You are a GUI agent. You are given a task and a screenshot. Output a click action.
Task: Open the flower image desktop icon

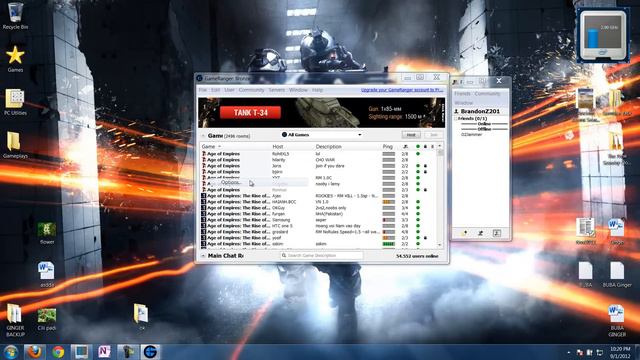click(x=47, y=233)
